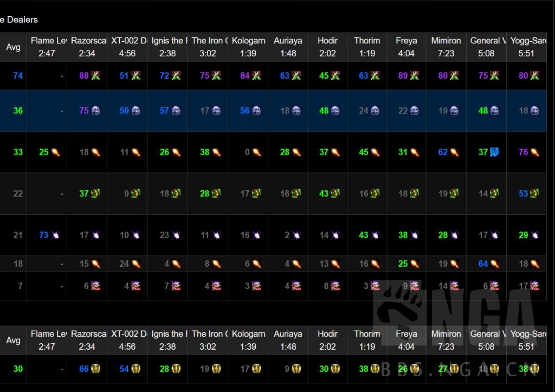Open Kologarn header of the 30-average table
The width and height of the screenshot is (555, 392).
point(248,340)
